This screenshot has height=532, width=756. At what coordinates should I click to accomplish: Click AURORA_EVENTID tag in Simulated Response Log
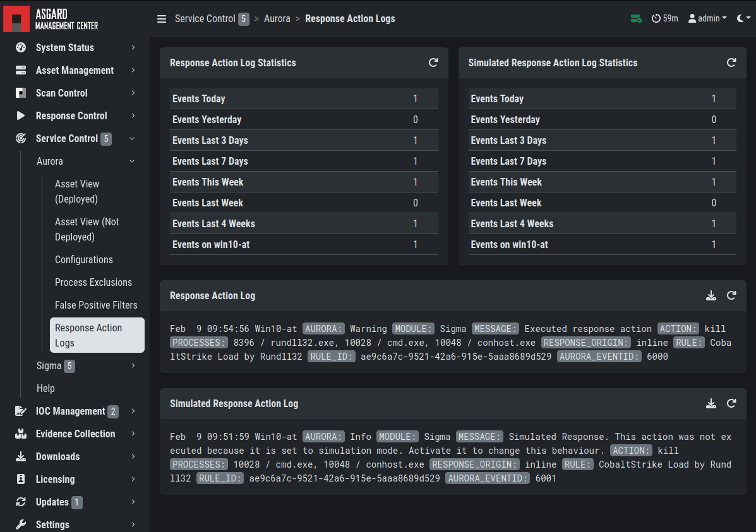(488, 478)
